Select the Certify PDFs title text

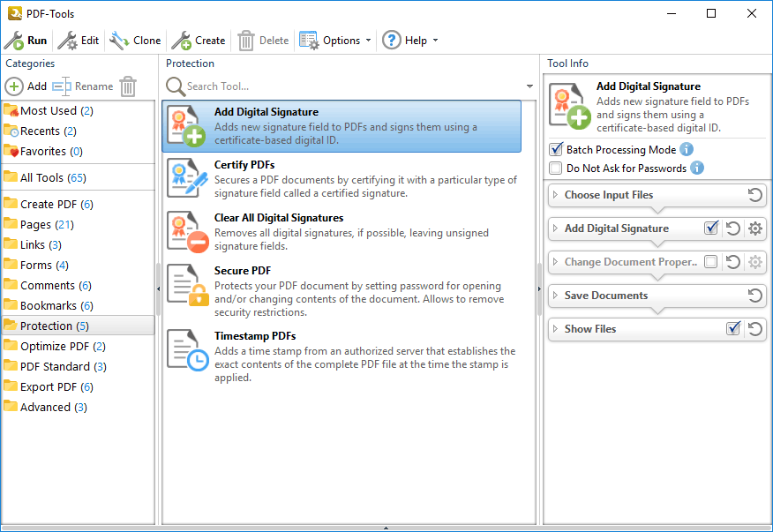point(244,165)
